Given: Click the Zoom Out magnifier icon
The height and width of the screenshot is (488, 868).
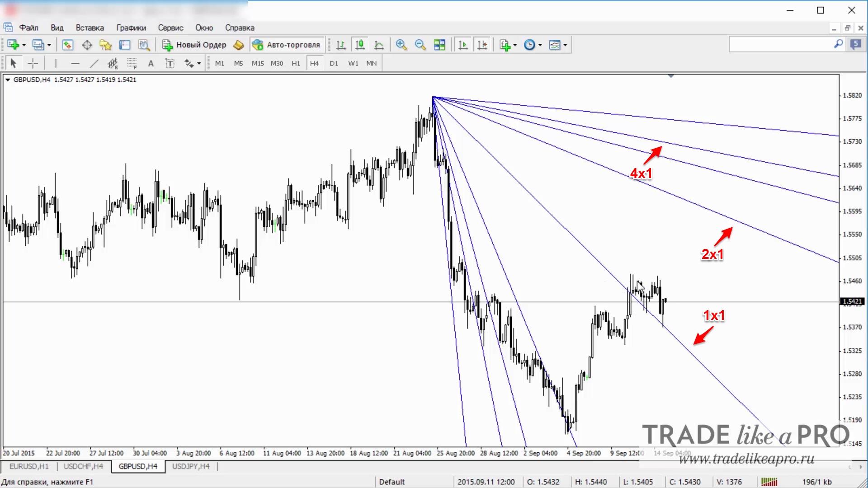Looking at the screenshot, I should 420,45.
